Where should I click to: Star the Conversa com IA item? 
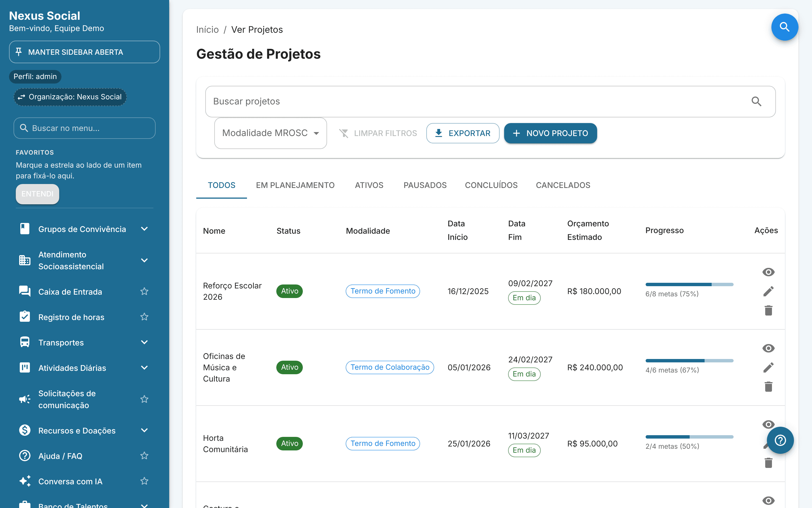[144, 481]
